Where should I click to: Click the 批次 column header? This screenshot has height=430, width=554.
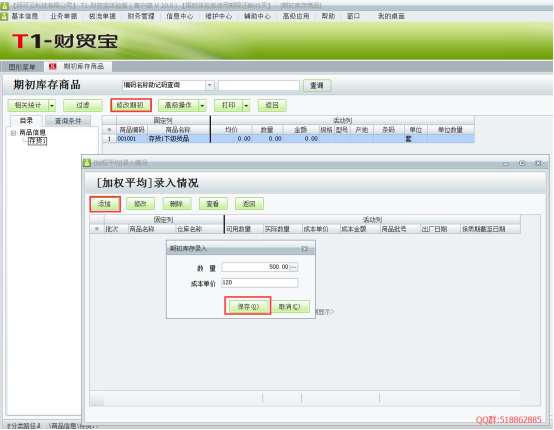116,229
